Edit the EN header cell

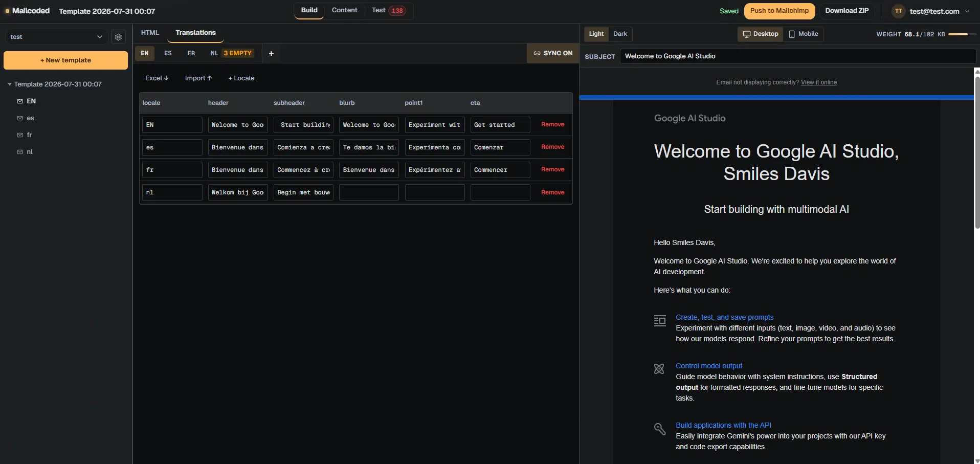click(x=238, y=125)
